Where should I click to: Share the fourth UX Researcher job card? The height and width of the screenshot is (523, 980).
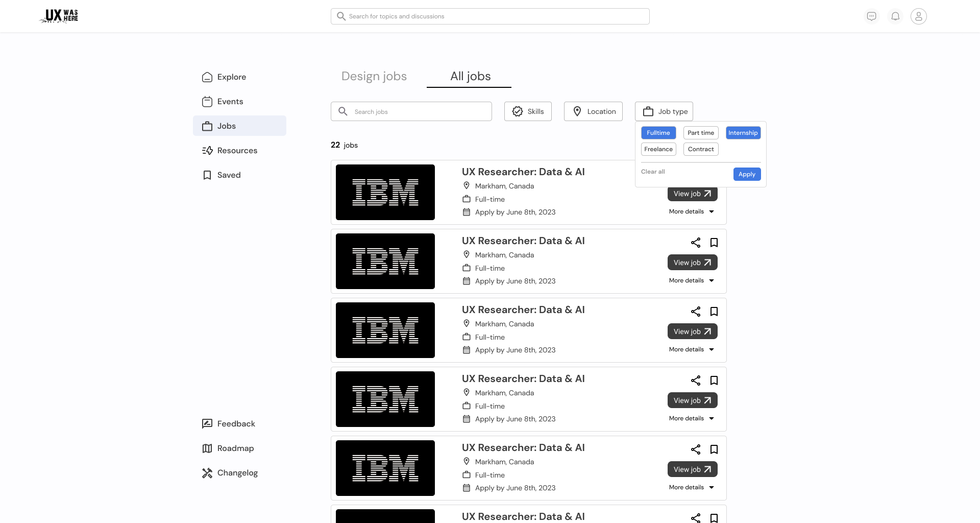696,381
